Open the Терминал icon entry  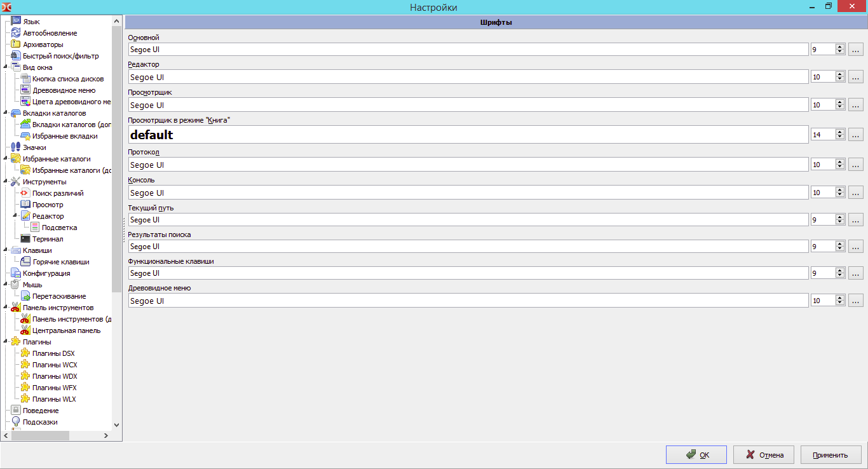point(25,239)
